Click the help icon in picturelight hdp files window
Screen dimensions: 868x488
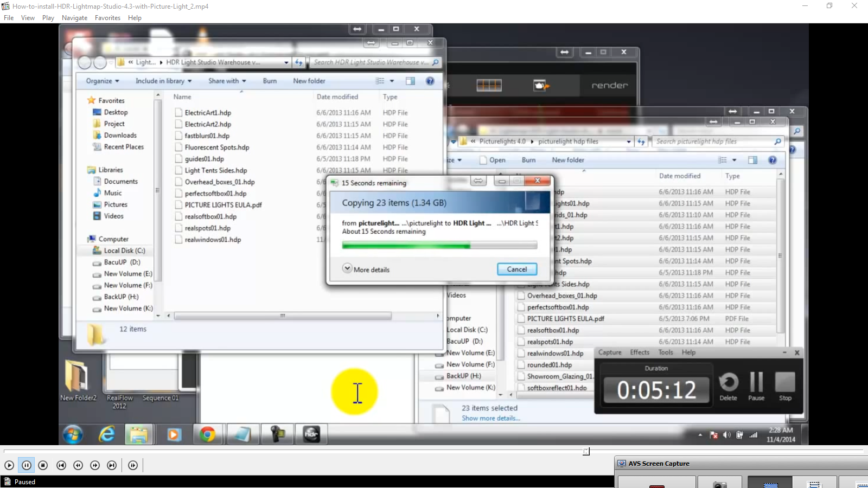click(x=773, y=160)
